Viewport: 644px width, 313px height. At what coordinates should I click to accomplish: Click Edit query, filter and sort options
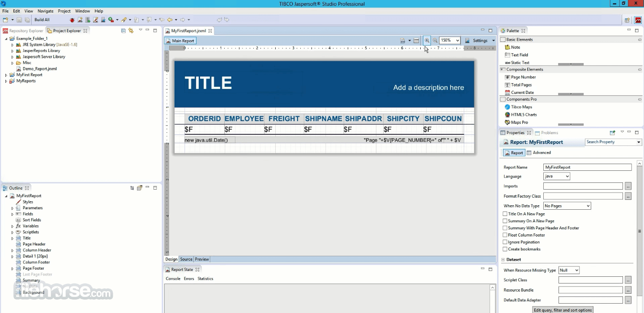click(x=563, y=310)
